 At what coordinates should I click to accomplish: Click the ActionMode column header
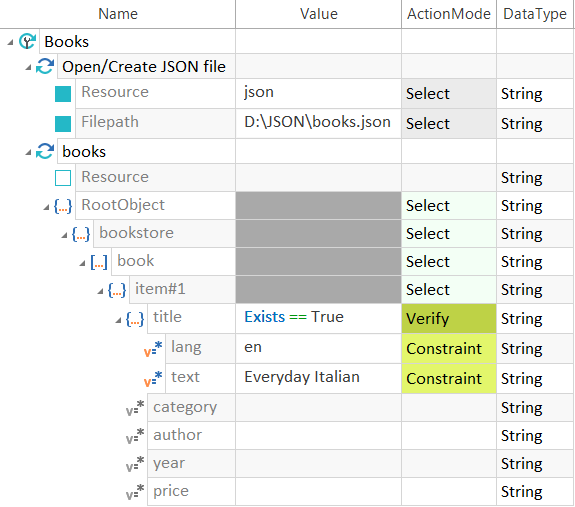tap(449, 14)
